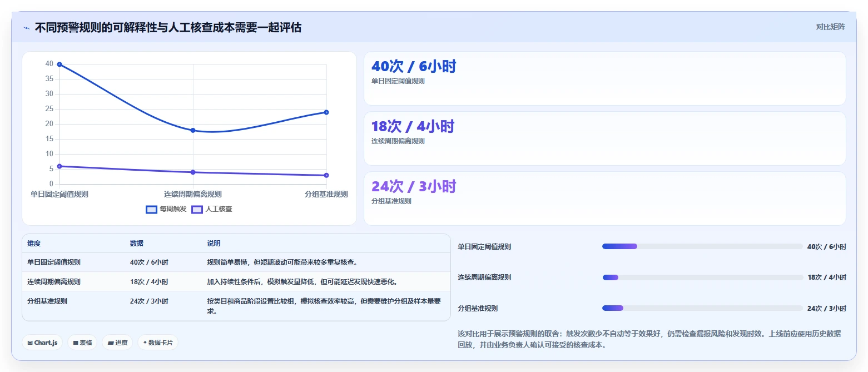868x372 pixels.
Task: Click the 维度 column header
Action: (x=34, y=244)
